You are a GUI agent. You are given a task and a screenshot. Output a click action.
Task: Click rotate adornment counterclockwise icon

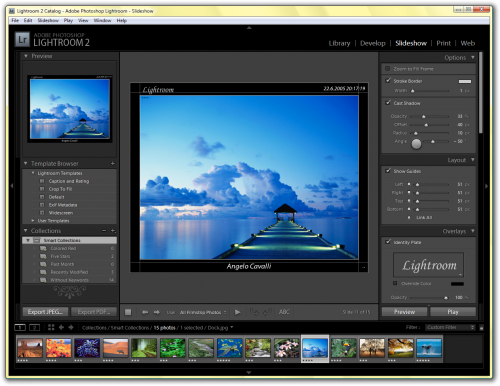tap(254, 312)
